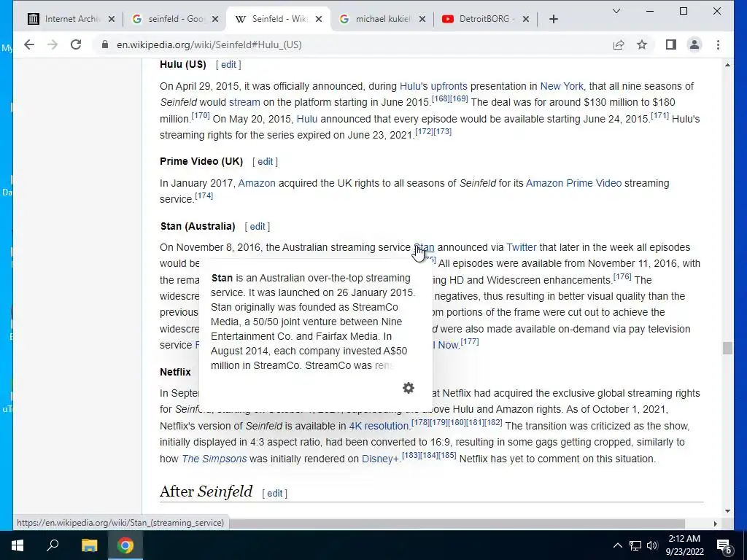Image resolution: width=747 pixels, height=560 pixels.
Task: Close the Seinfeld Wikipedia tab
Action: pyautogui.click(x=320, y=19)
